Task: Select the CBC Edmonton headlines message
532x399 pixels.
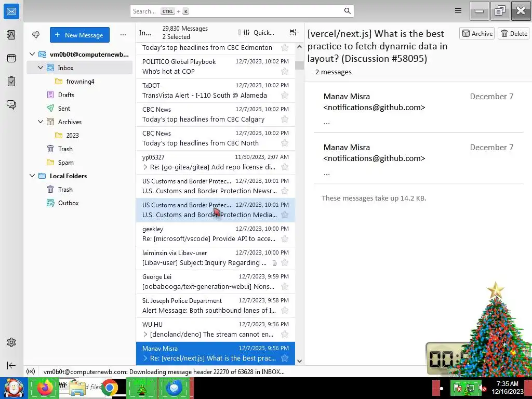Action: point(216,47)
